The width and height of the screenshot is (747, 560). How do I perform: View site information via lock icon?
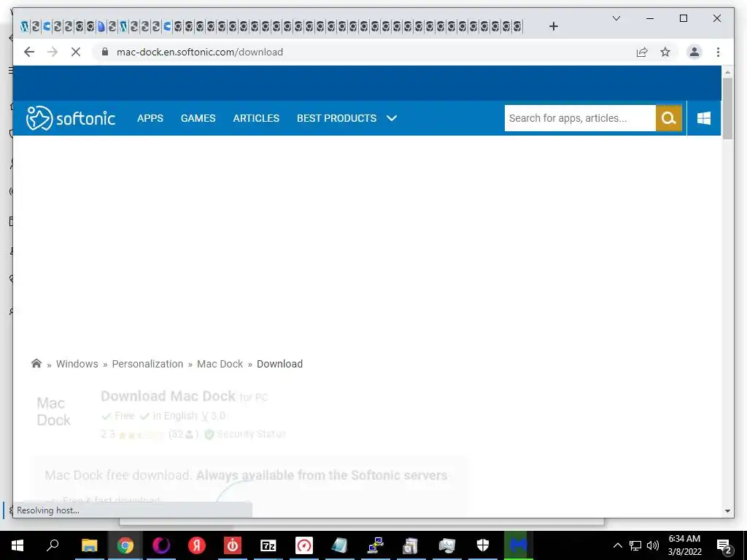tap(105, 52)
